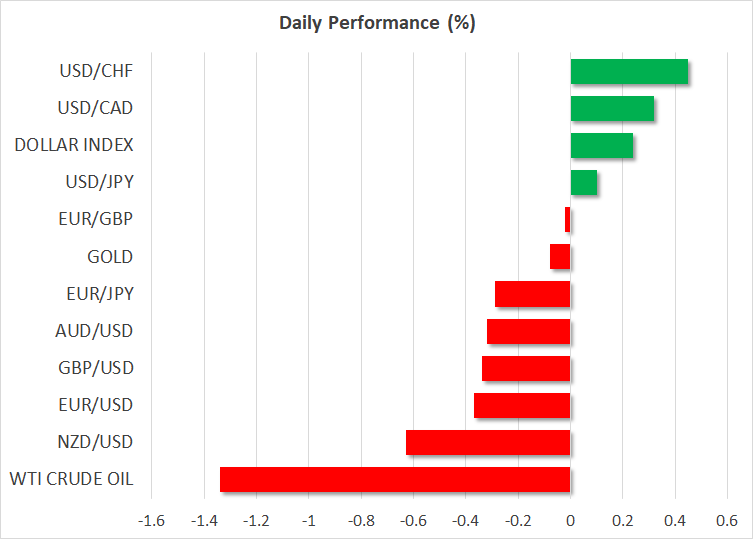Select the small USD/JPY green bar
The height and width of the screenshot is (539, 753).
tap(584, 183)
